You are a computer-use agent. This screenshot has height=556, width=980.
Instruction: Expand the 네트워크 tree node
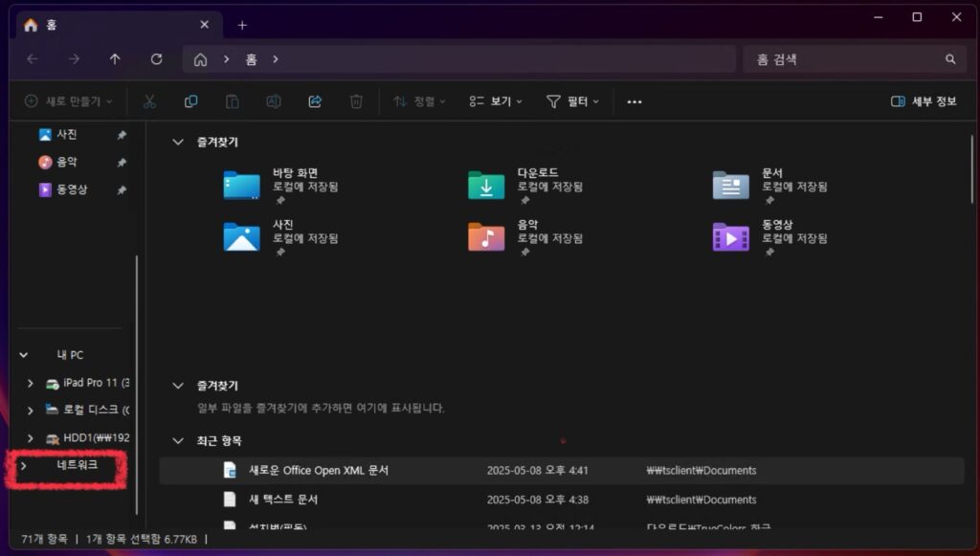pos(24,465)
